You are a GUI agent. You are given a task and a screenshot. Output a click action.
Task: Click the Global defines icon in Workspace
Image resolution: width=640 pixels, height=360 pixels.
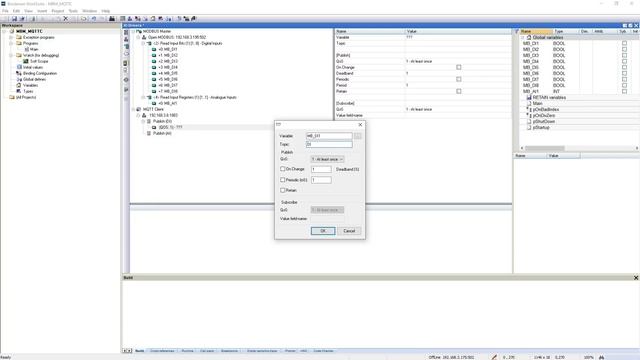(x=19, y=79)
